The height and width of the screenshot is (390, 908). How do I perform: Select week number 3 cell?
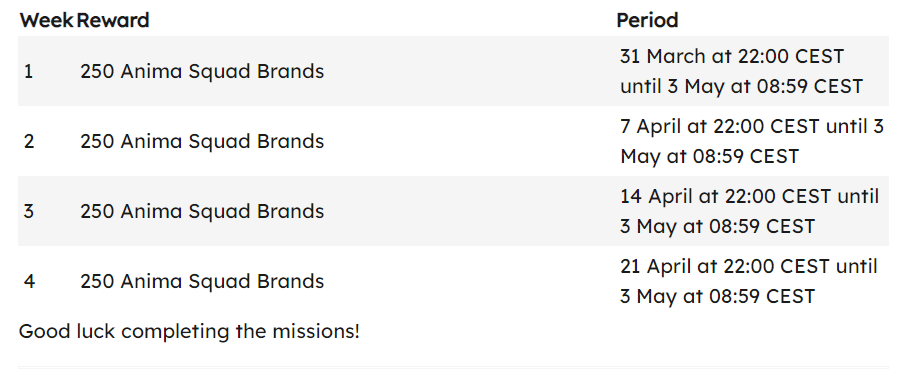point(29,212)
